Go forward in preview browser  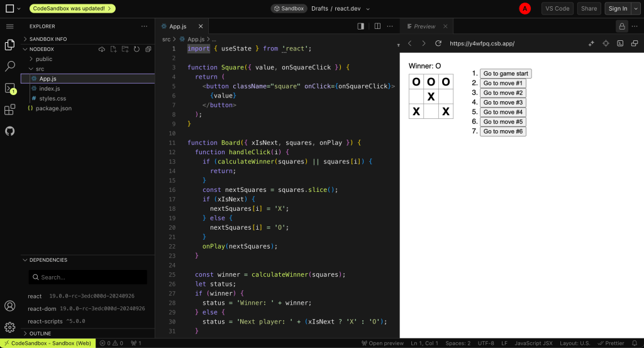(424, 43)
